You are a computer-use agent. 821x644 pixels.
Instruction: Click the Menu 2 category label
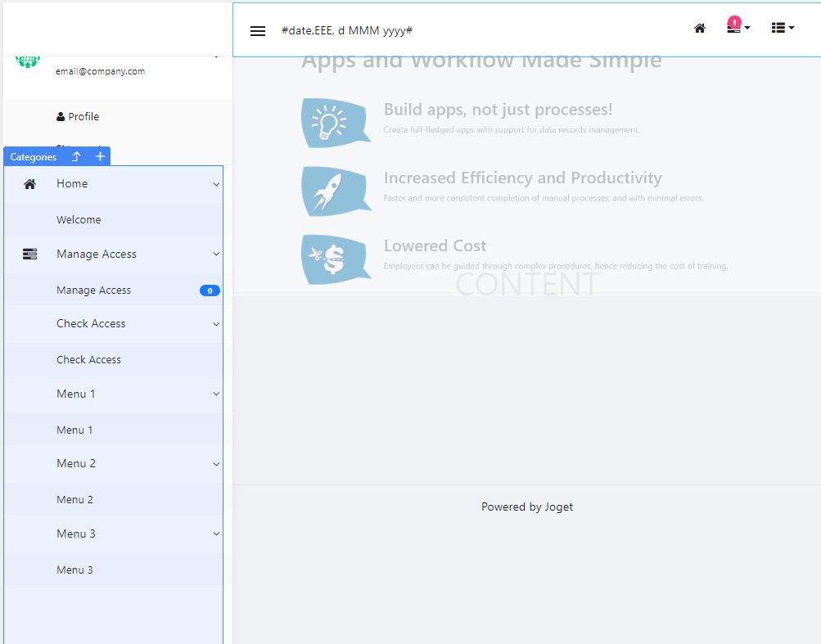(76, 463)
